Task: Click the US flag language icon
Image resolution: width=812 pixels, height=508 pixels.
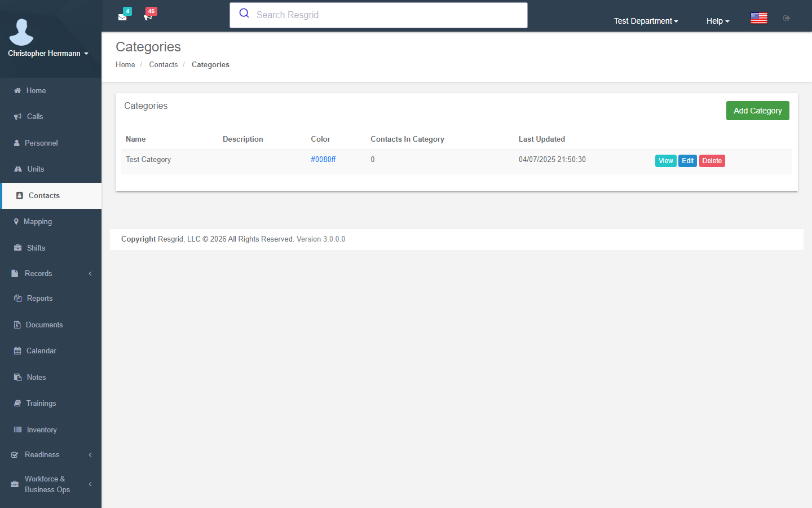Action: click(x=759, y=18)
